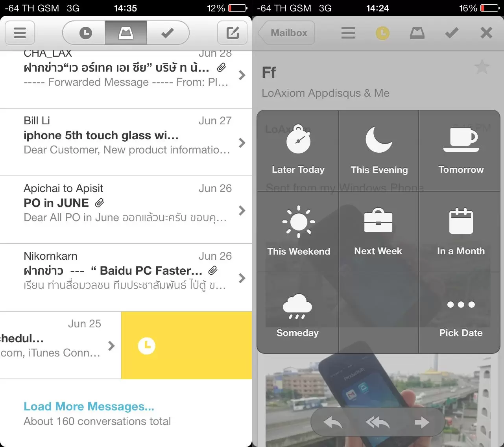The image size is (504, 447).
Task: Snooze until Later Today
Action: 298,151
